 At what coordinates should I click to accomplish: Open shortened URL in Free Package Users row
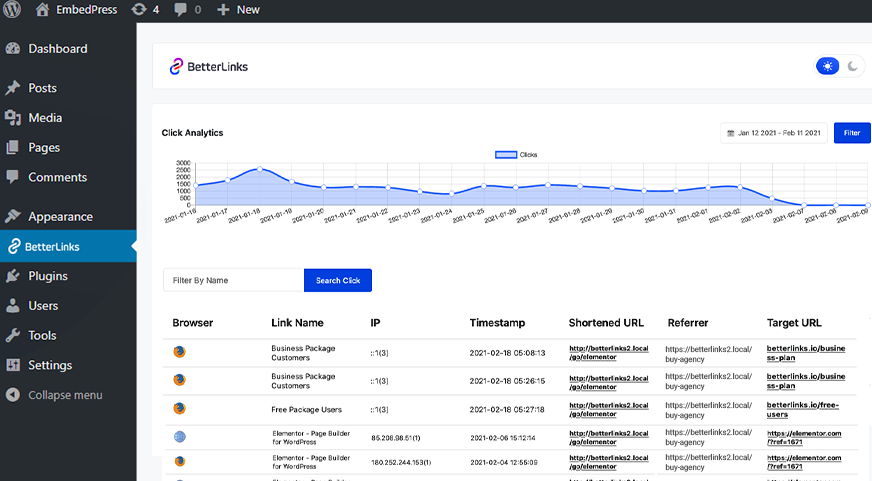pyautogui.click(x=609, y=409)
